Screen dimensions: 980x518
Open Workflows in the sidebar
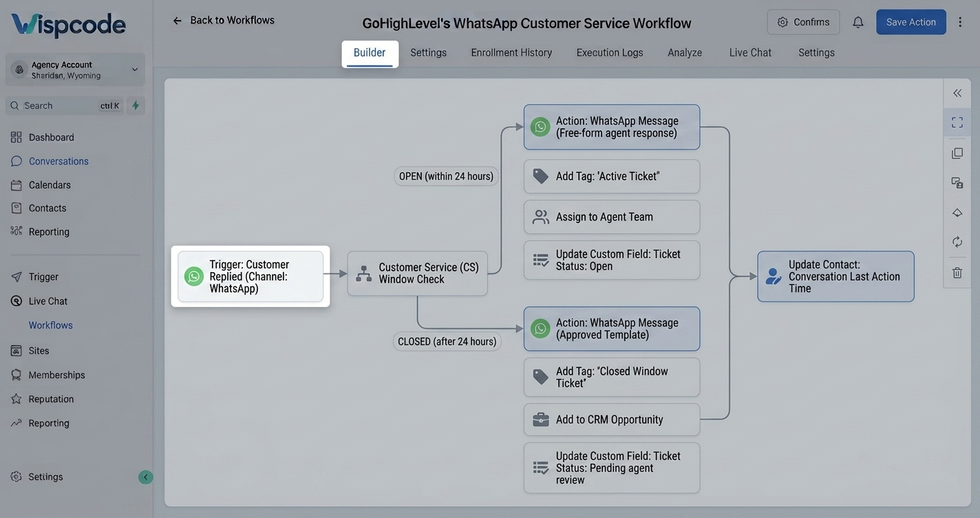click(x=50, y=325)
